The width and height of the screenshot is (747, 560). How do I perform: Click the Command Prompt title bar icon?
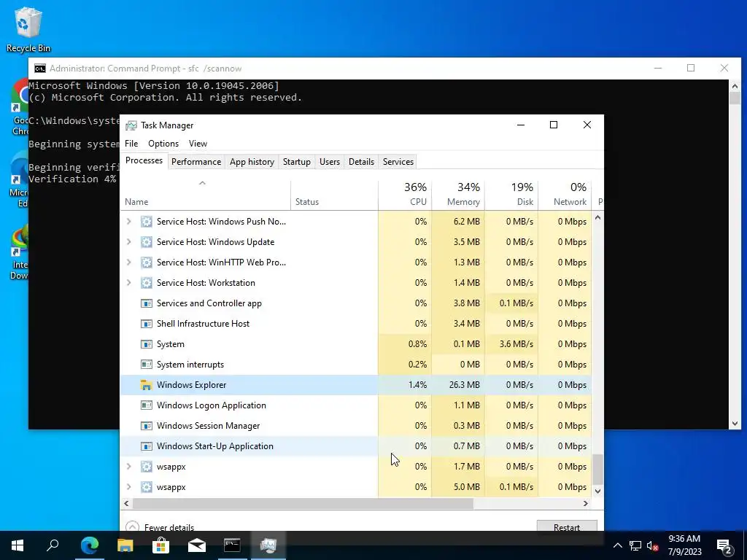point(40,69)
